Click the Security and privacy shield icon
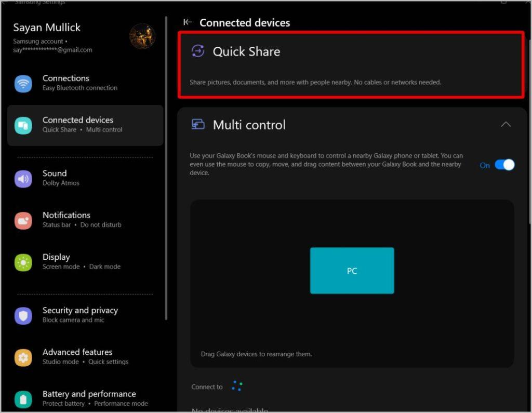Viewport: 532px width, 413px height. 23,316
